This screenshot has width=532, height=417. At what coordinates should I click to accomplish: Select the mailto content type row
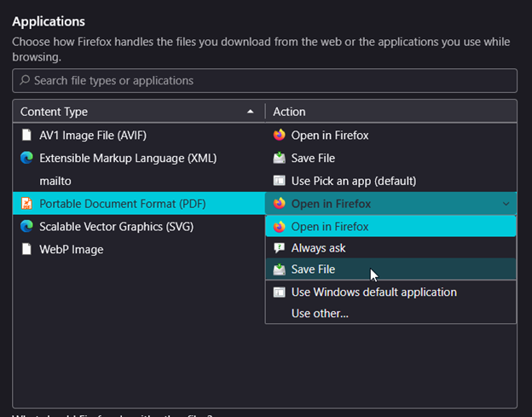pyautogui.click(x=139, y=181)
